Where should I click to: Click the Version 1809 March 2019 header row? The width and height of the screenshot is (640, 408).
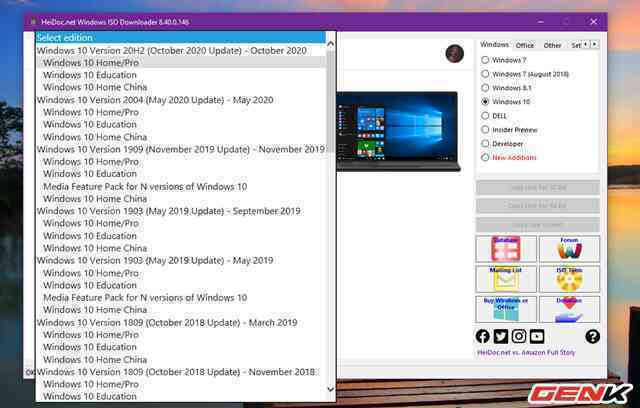pos(181,322)
